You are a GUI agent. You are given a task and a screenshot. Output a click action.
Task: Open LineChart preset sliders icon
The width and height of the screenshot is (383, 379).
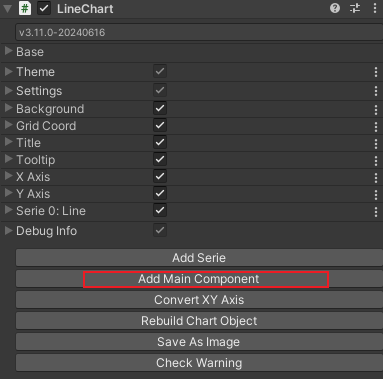click(355, 8)
